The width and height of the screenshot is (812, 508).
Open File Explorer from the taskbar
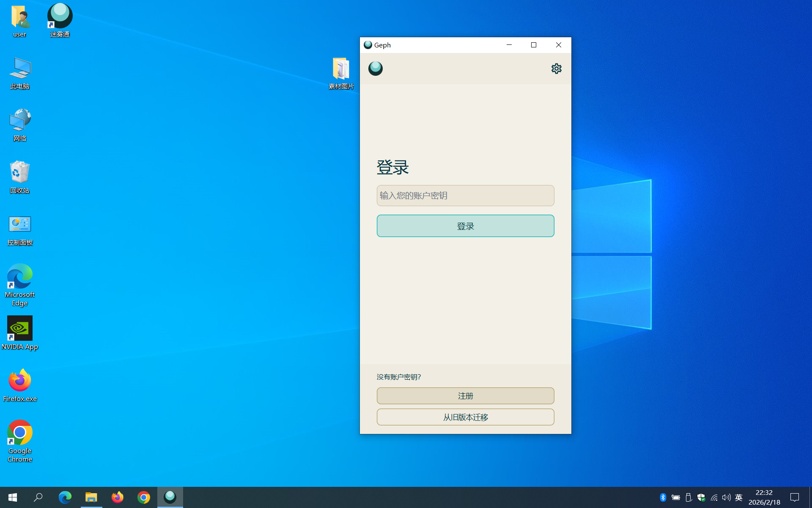(91, 497)
